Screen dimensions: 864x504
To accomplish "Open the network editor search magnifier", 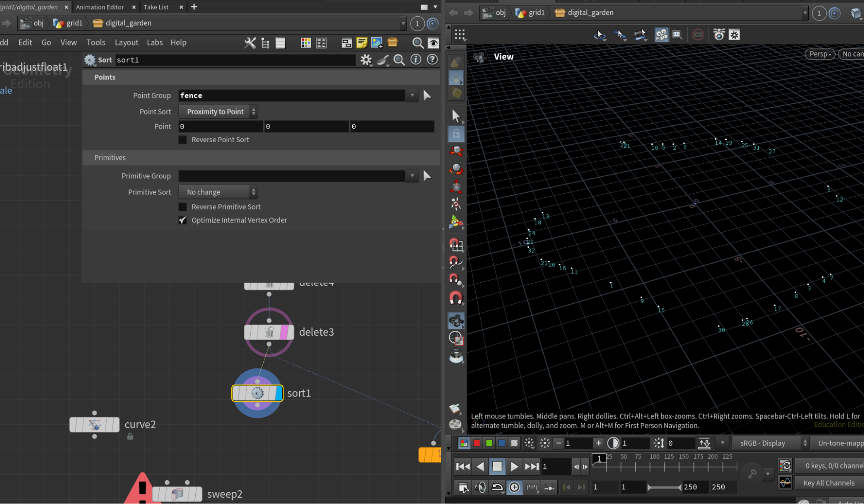I will tap(418, 43).
